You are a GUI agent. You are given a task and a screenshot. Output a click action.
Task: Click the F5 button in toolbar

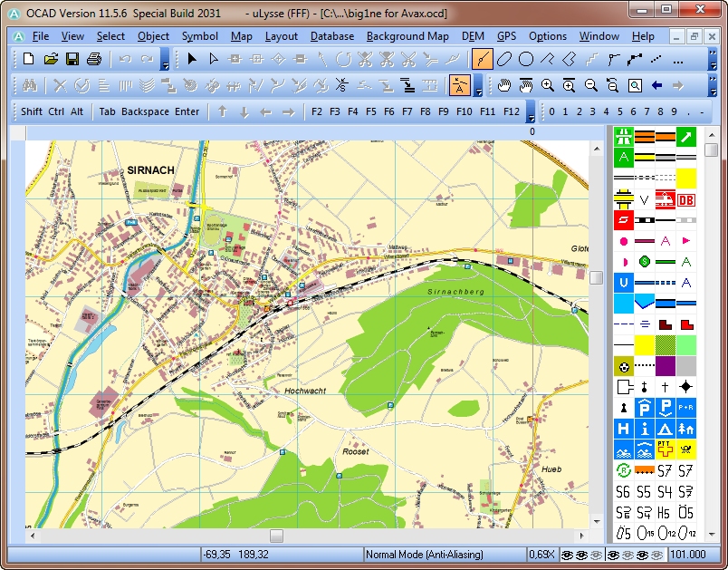[371, 111]
